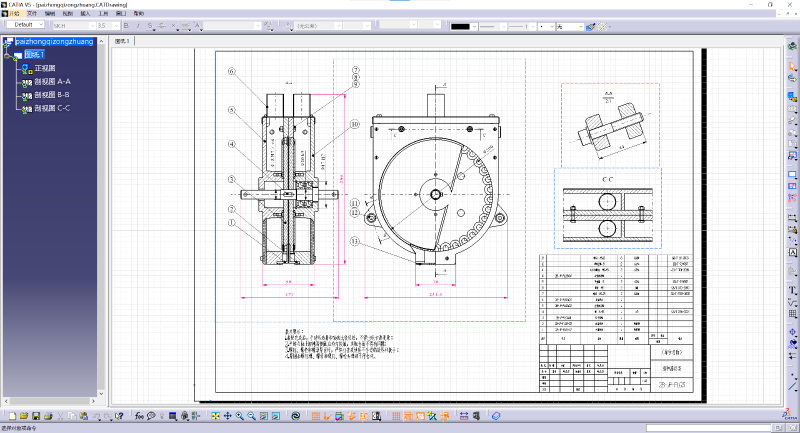Click the top icon of right toolbar

click(x=792, y=46)
